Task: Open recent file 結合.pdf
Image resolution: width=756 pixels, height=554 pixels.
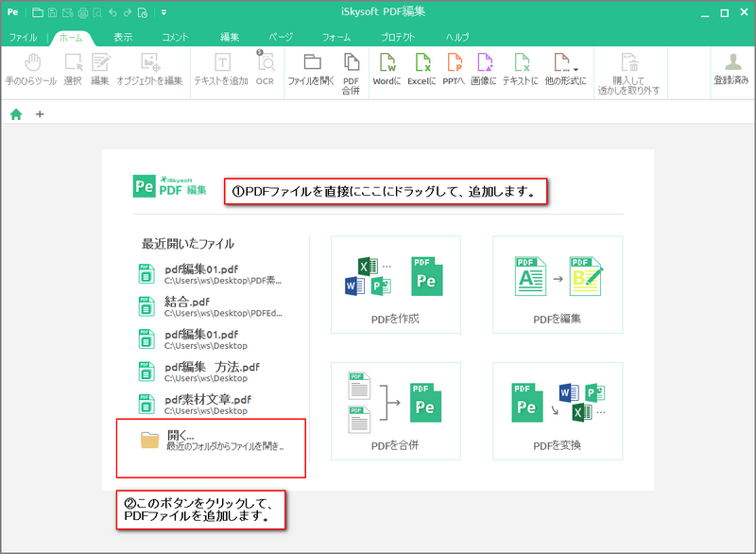Action: tap(211, 306)
